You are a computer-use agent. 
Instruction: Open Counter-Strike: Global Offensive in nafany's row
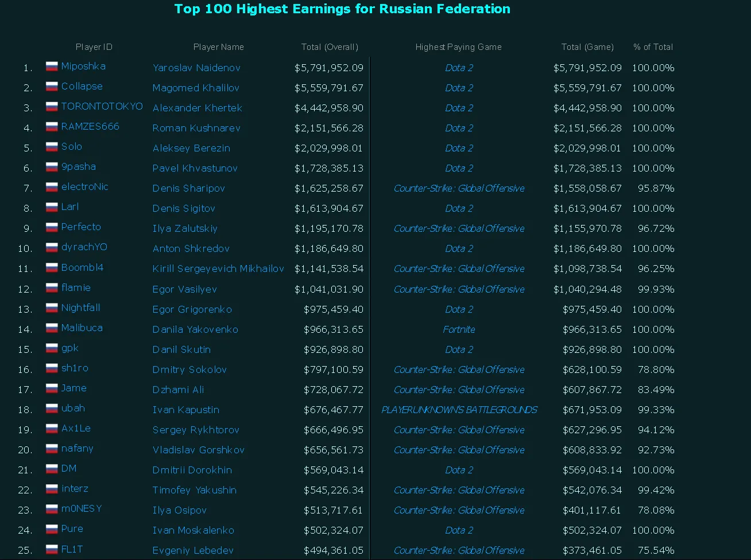click(459, 450)
